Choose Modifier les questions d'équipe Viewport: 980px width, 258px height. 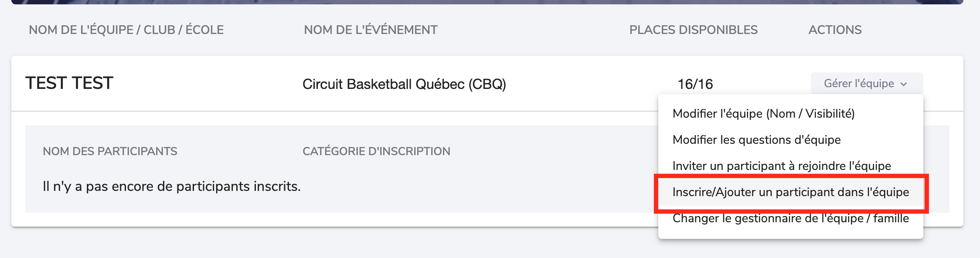click(x=756, y=140)
